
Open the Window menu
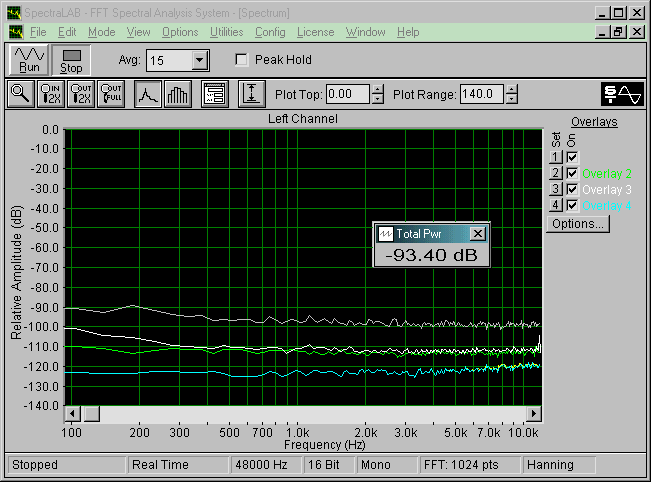[x=366, y=32]
